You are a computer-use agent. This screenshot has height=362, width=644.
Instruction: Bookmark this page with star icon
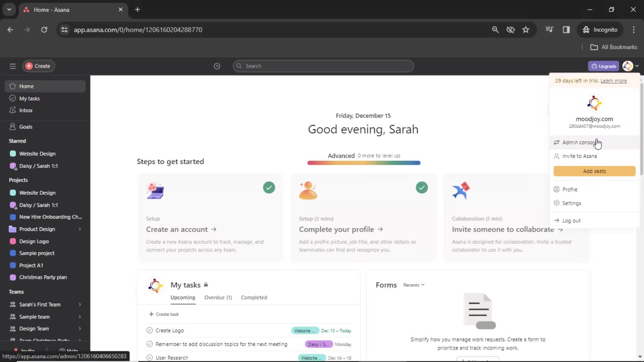pos(526,29)
